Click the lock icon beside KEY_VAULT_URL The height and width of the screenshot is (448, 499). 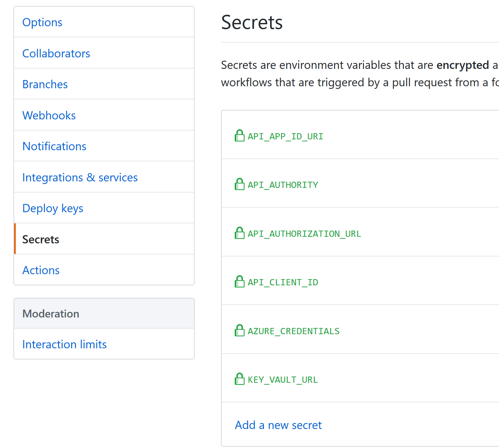pyautogui.click(x=240, y=379)
